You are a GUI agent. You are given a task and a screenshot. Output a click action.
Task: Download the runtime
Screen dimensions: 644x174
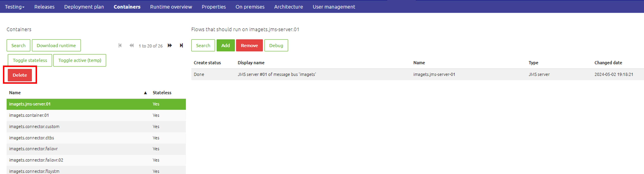[56, 45]
